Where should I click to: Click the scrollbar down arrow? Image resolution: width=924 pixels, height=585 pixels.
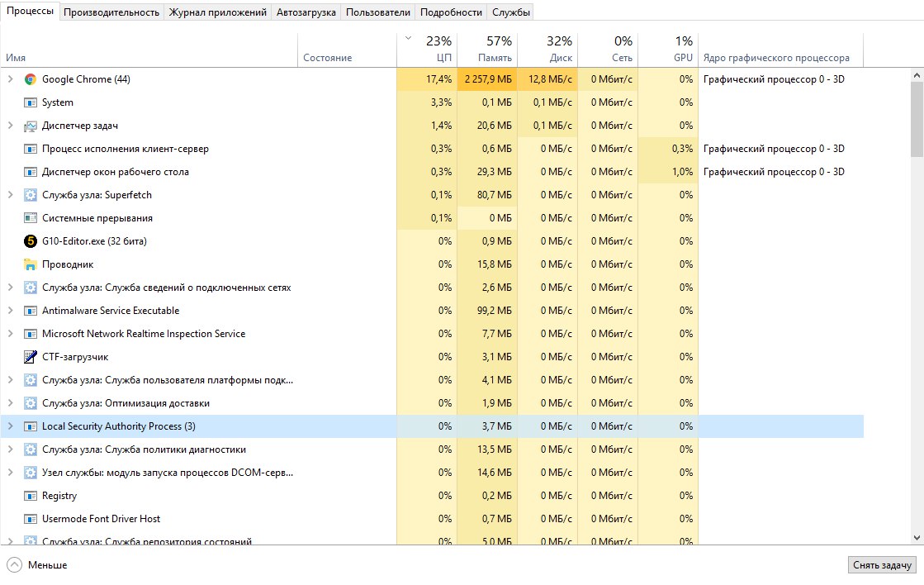[x=917, y=538]
